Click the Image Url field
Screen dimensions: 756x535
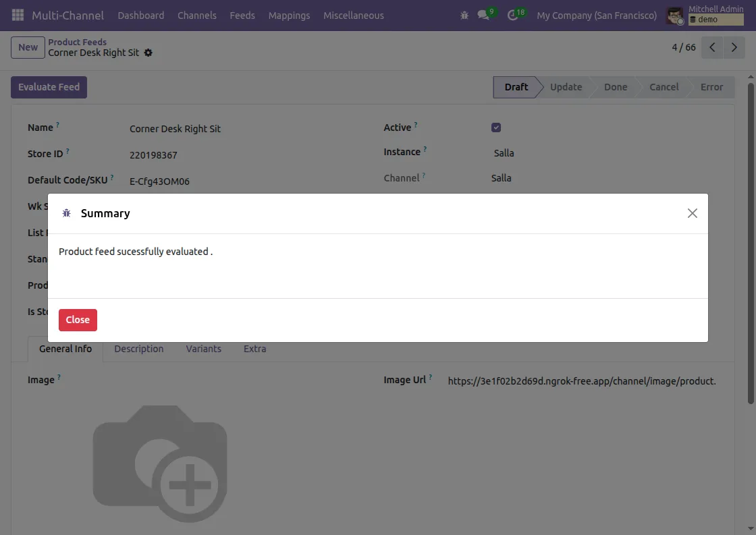click(582, 381)
